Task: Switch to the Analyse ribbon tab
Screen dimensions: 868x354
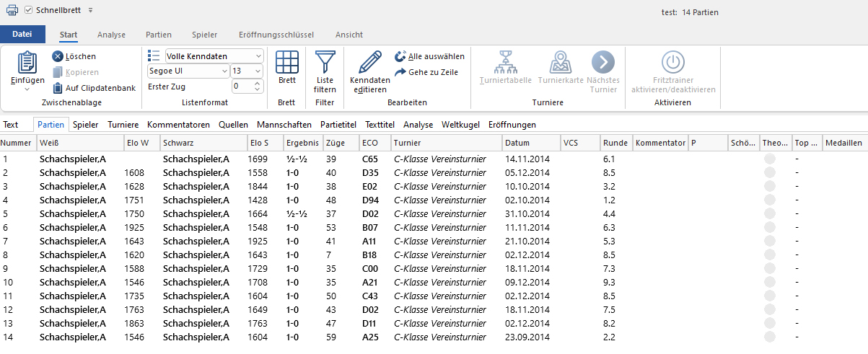Action: pos(111,35)
